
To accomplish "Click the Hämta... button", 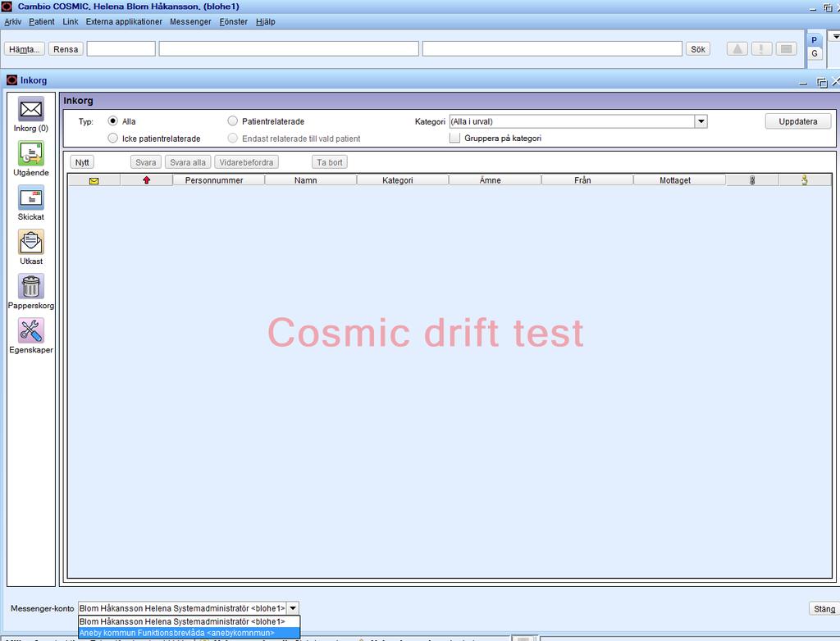I will tap(25, 48).
